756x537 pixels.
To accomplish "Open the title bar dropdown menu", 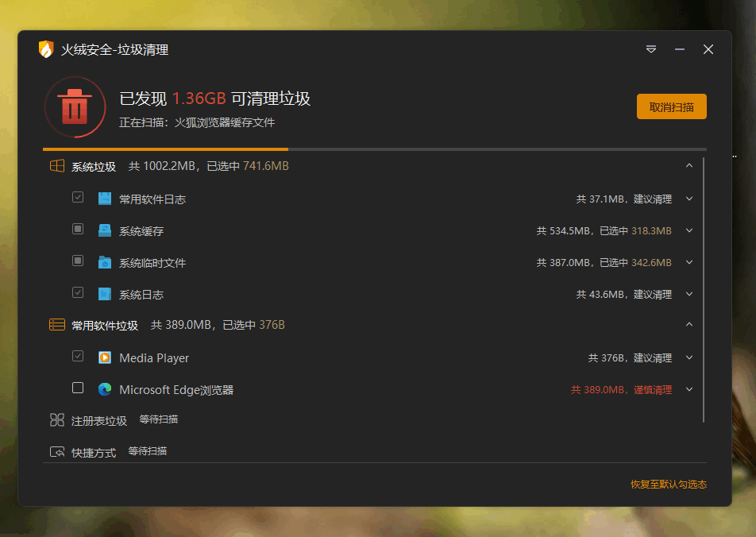I will (651, 49).
